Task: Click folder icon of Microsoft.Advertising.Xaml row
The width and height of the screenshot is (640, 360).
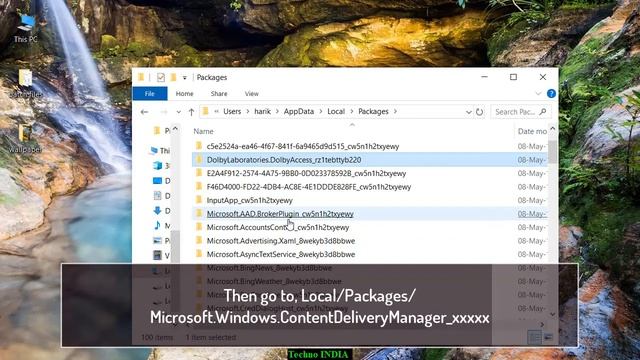Action: pos(199,240)
